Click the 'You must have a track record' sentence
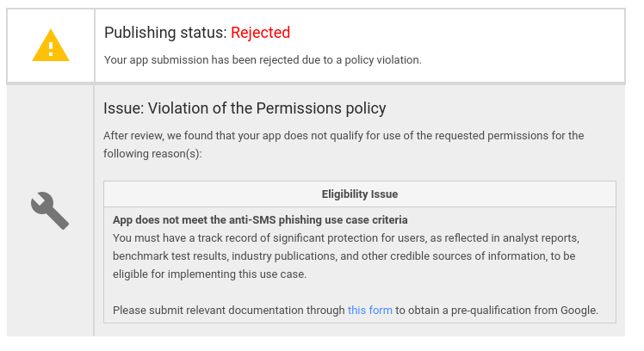Image resolution: width=644 pixels, height=351 pixels. (346, 238)
